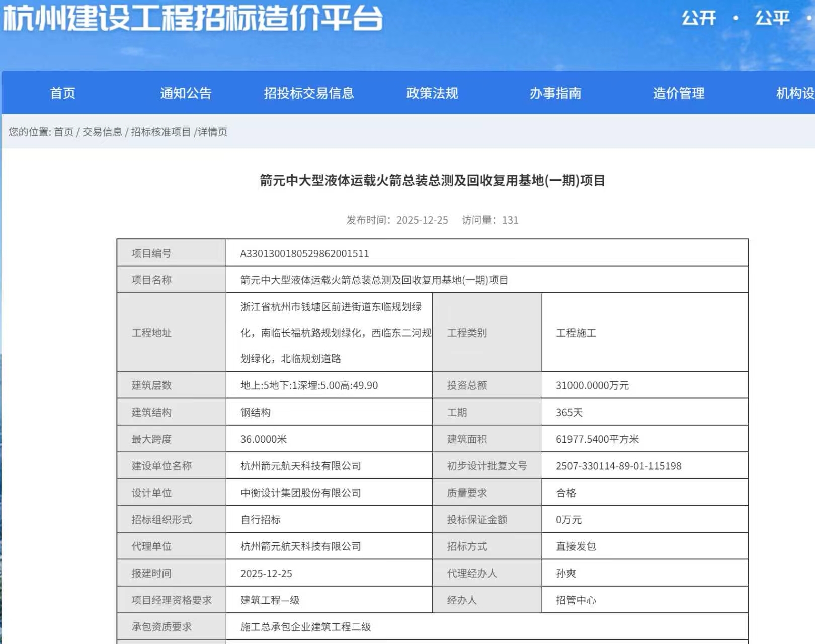
Task: Click the 钢结构 structure value
Action: (x=256, y=413)
